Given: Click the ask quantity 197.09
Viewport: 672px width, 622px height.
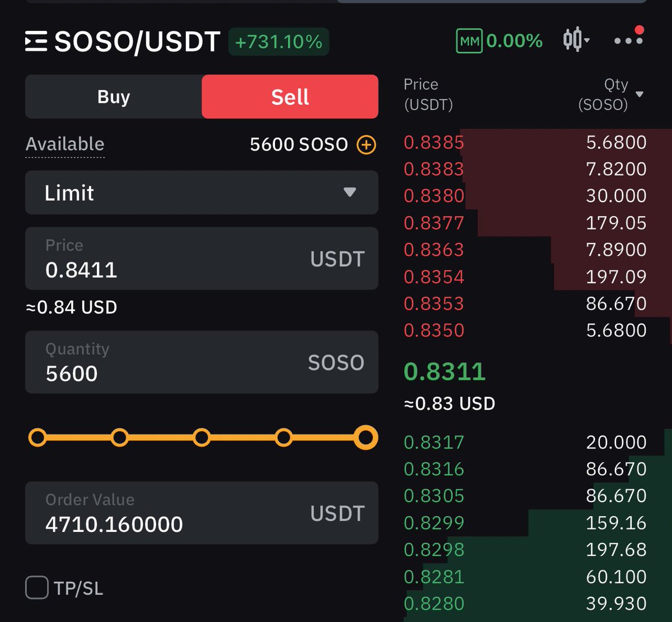Looking at the screenshot, I should 617,277.
